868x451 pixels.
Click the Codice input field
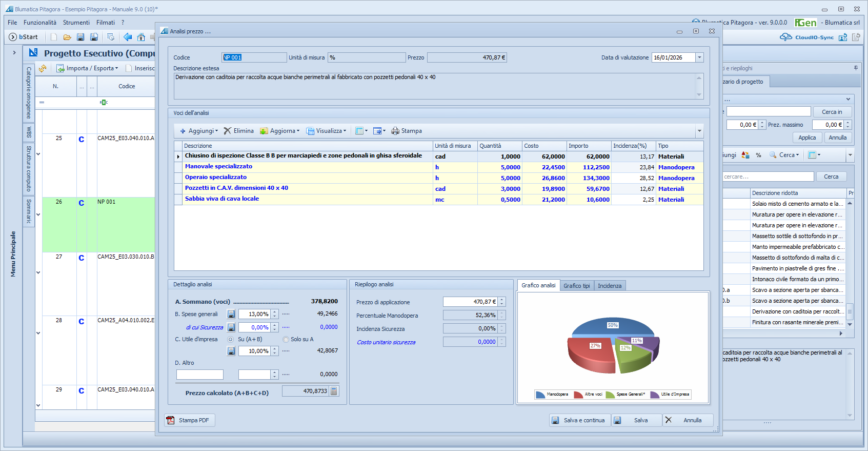pyautogui.click(x=254, y=57)
